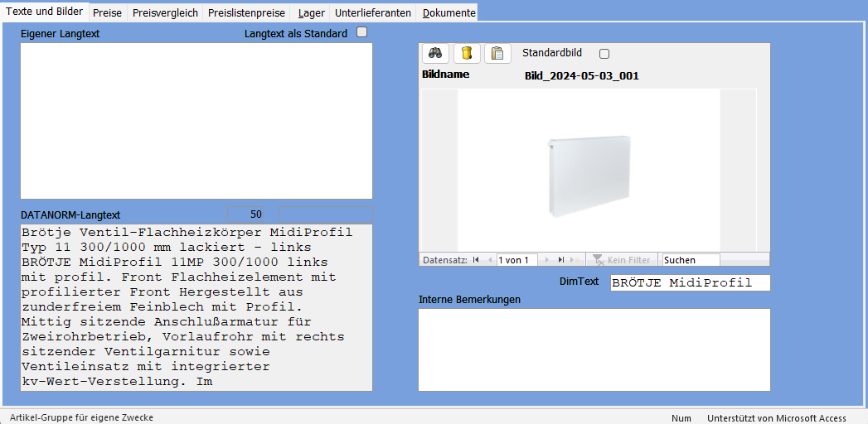This screenshot has width=868, height=424.
Task: Click the Datensatz: label in navigator
Action: pyautogui.click(x=445, y=260)
